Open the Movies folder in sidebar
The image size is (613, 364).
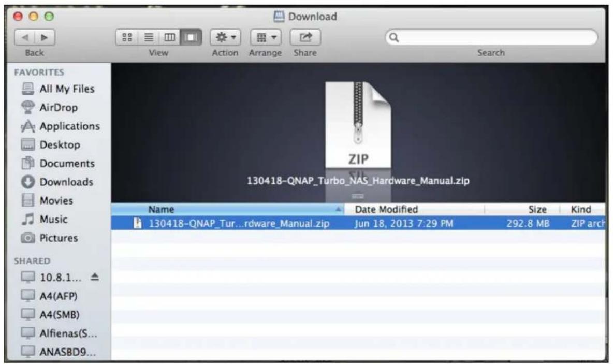47,200
